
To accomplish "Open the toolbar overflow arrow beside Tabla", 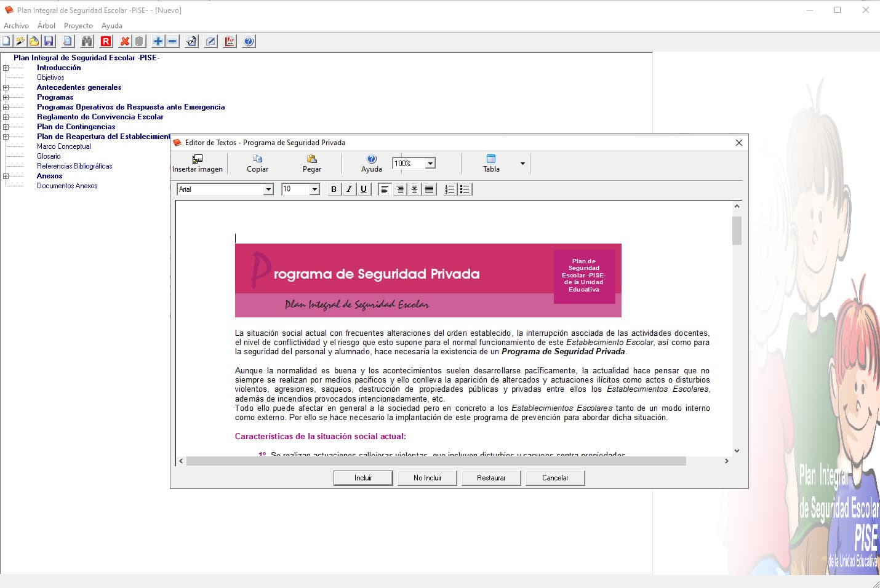I will (x=522, y=164).
